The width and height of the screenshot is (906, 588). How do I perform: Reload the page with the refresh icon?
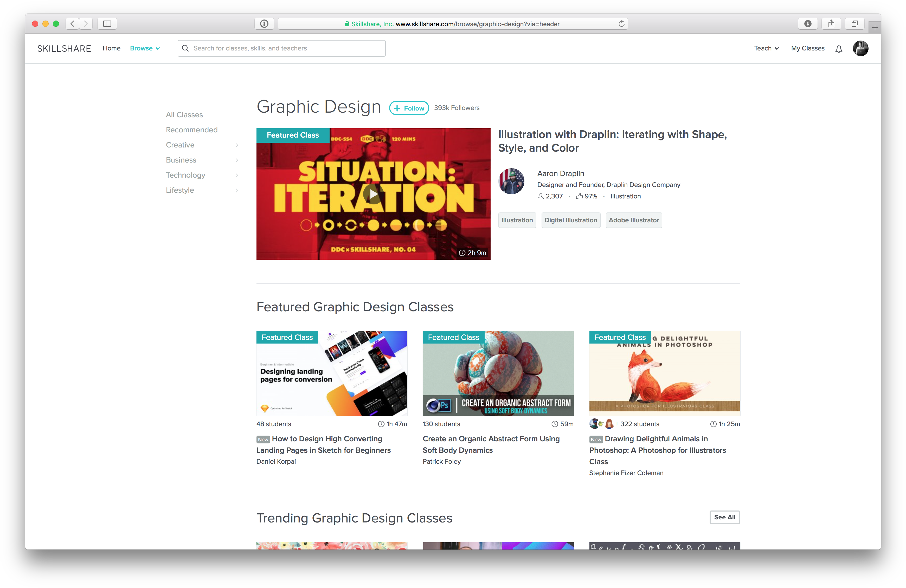621,24
